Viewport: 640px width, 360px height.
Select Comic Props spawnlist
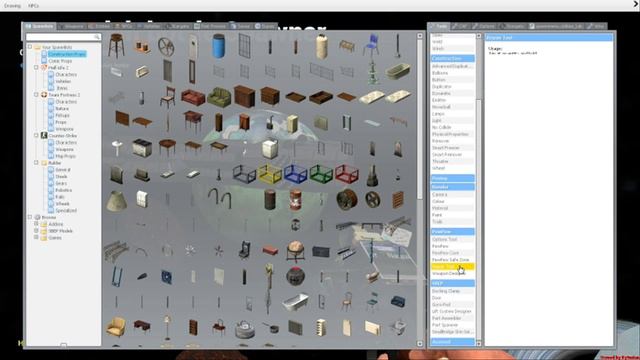pyautogui.click(x=60, y=61)
